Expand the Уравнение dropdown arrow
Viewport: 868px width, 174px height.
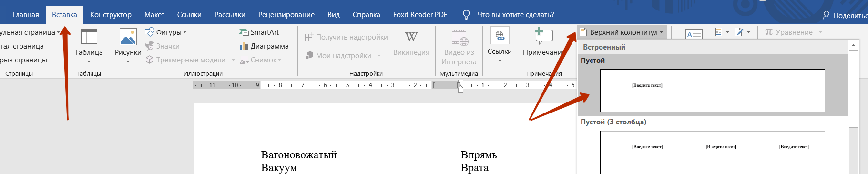click(820, 32)
